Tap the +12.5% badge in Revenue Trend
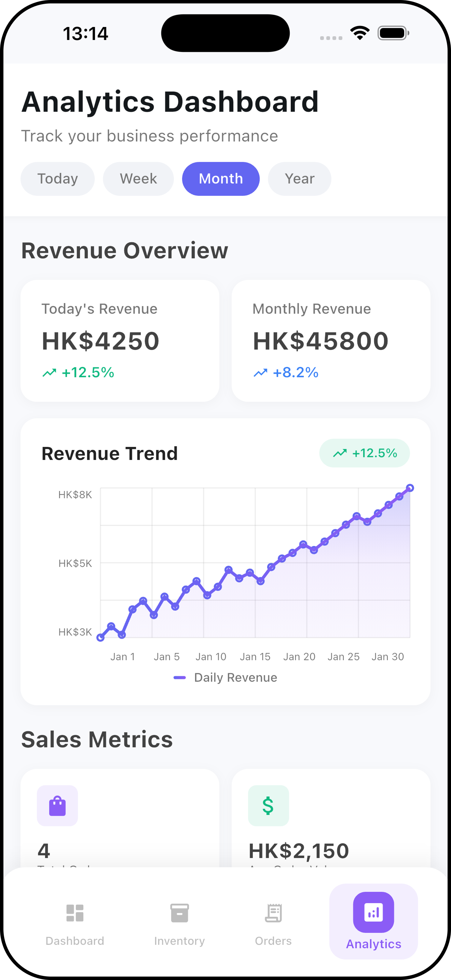 pyautogui.click(x=364, y=453)
